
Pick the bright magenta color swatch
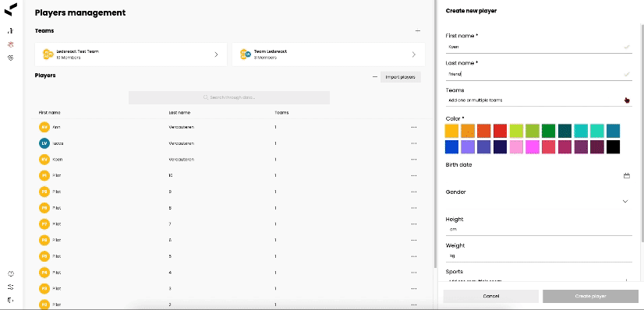click(533, 146)
